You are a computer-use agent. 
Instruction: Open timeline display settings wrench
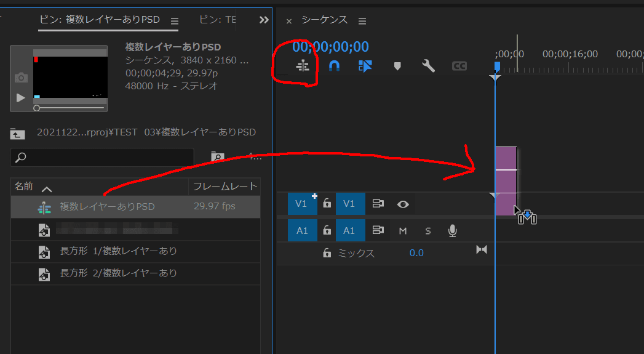[428, 66]
